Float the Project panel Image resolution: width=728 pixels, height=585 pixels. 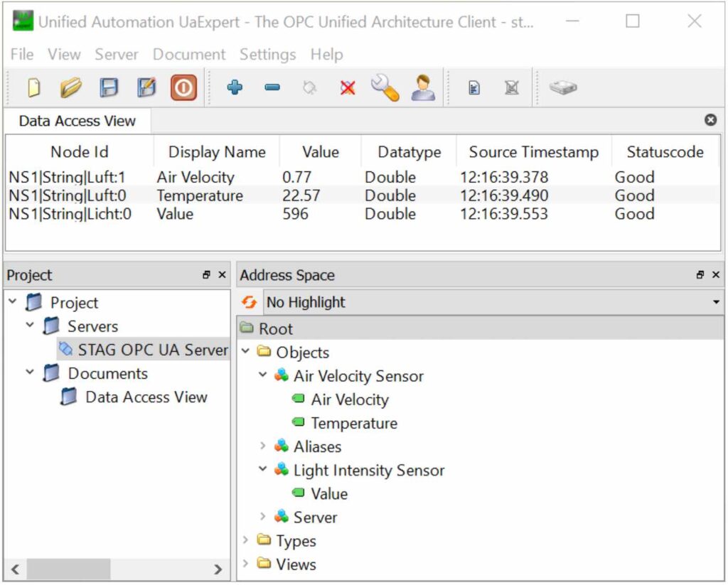pos(206,275)
